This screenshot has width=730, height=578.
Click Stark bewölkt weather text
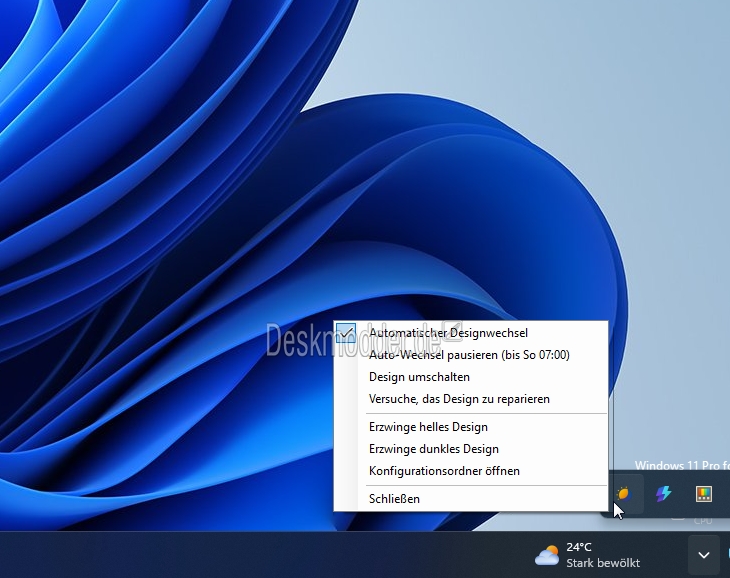pyautogui.click(x=603, y=563)
